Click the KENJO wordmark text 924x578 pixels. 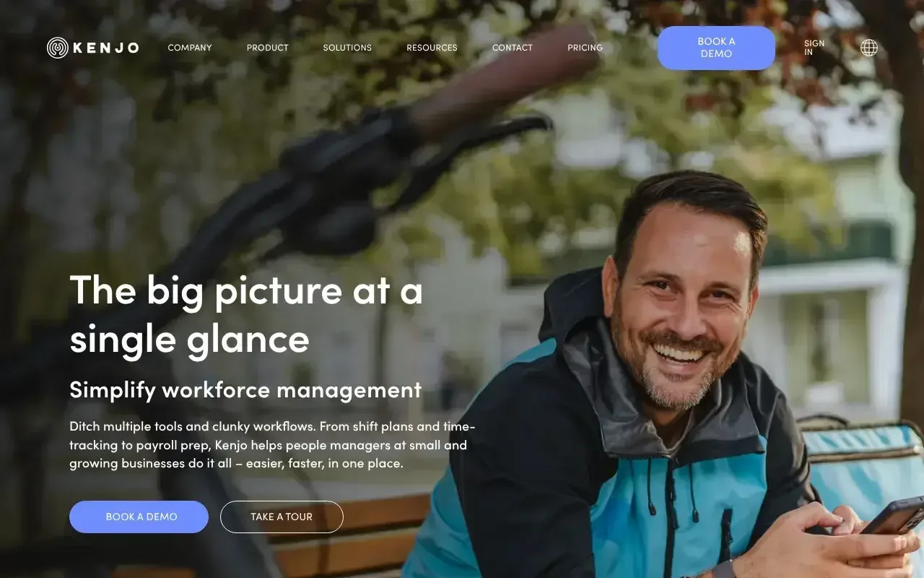tap(105, 48)
